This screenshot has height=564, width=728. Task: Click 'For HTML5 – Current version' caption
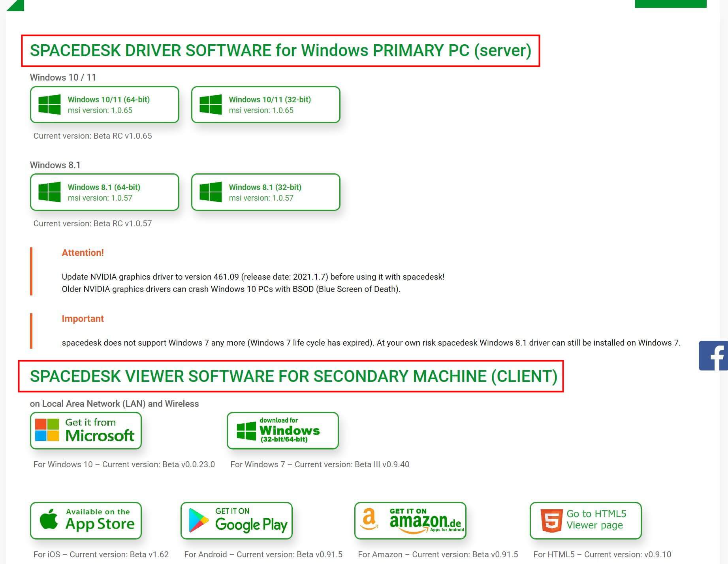602,555
